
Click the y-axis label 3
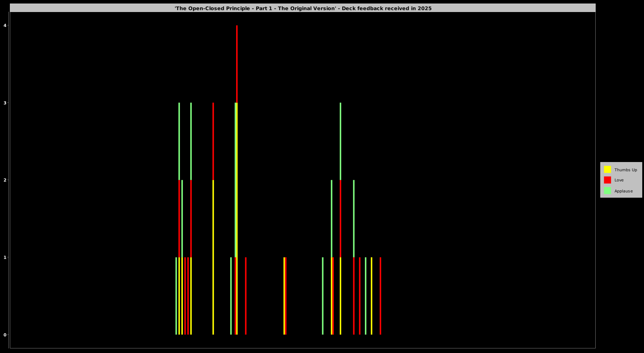(5, 103)
